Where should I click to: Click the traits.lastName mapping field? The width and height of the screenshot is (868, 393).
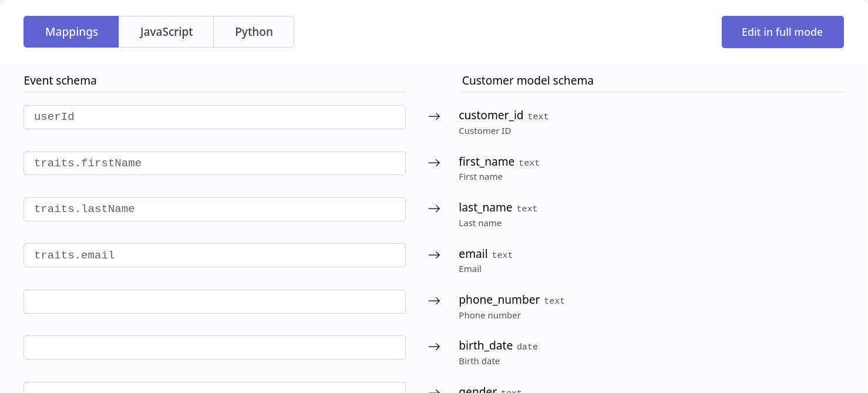tap(214, 209)
